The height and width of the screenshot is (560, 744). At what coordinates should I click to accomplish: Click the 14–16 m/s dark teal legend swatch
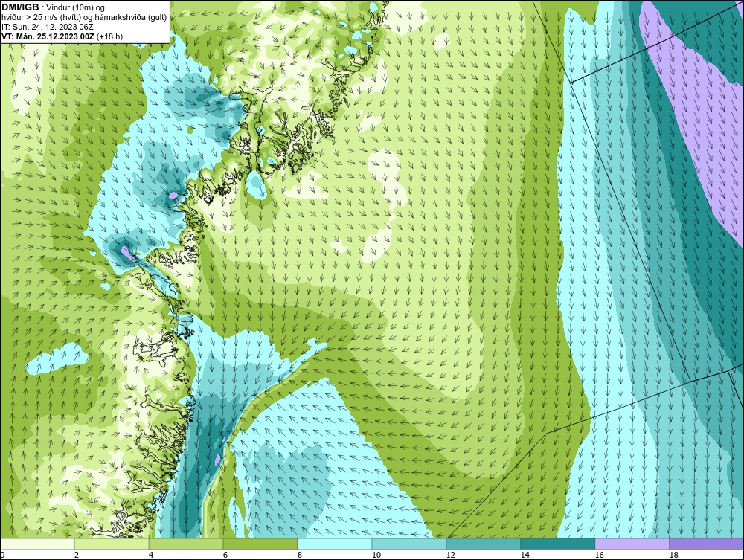[x=557, y=544]
